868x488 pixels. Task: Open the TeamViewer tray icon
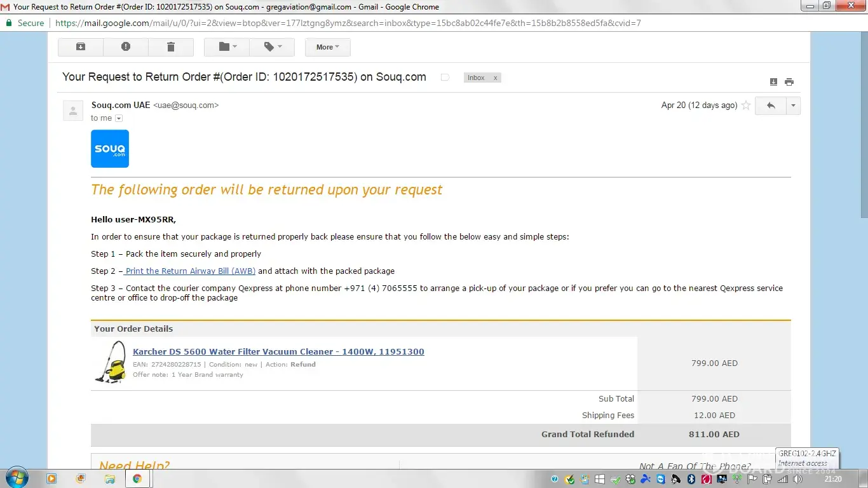(x=660, y=479)
